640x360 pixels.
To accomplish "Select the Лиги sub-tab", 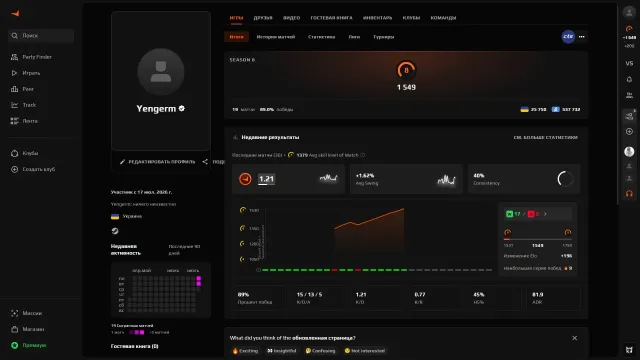I will 354,37.
